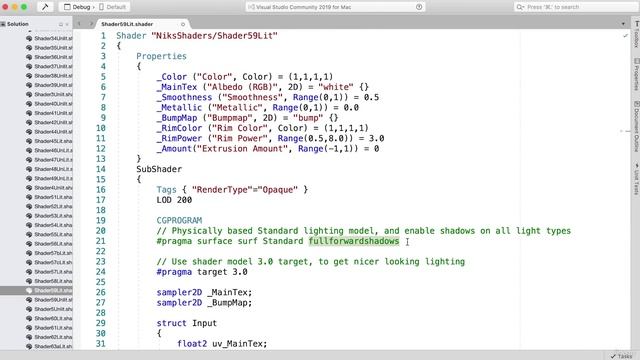
Task: Select Shader59Unlit file in Solution tree
Action: tap(49, 300)
